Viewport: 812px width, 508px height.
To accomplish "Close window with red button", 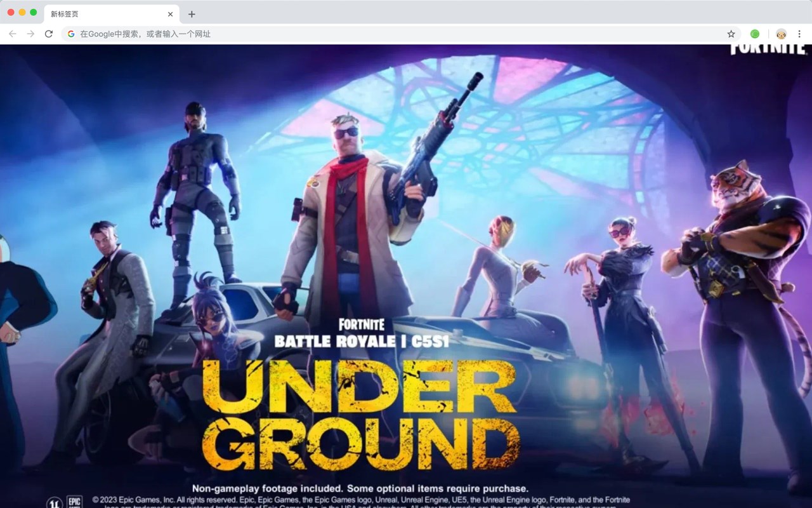I will pyautogui.click(x=11, y=13).
